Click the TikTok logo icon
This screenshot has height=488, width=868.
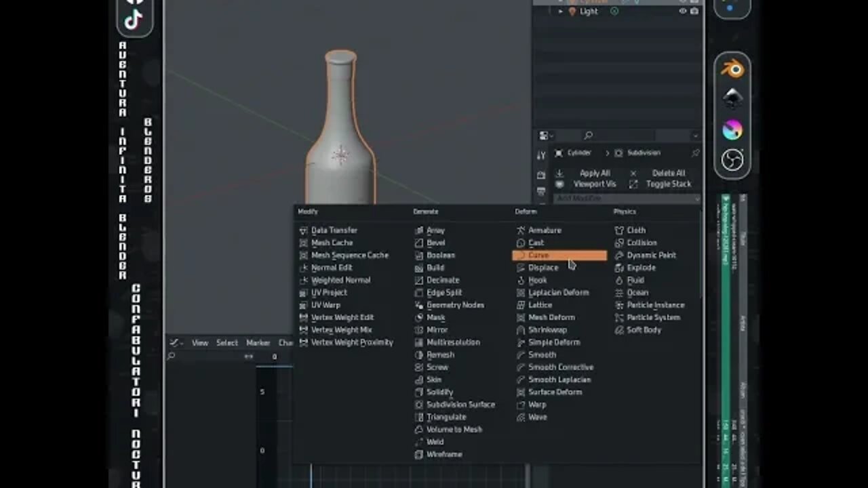click(134, 20)
